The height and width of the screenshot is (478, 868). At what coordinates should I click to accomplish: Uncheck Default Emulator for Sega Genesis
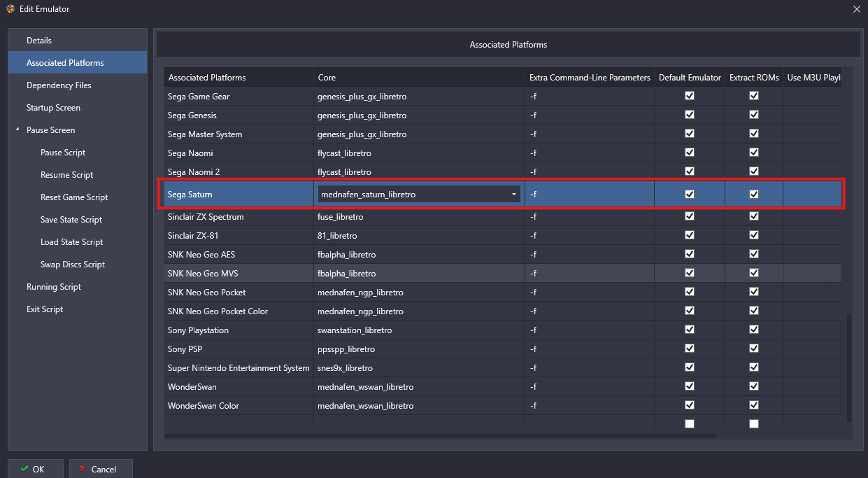pos(690,115)
